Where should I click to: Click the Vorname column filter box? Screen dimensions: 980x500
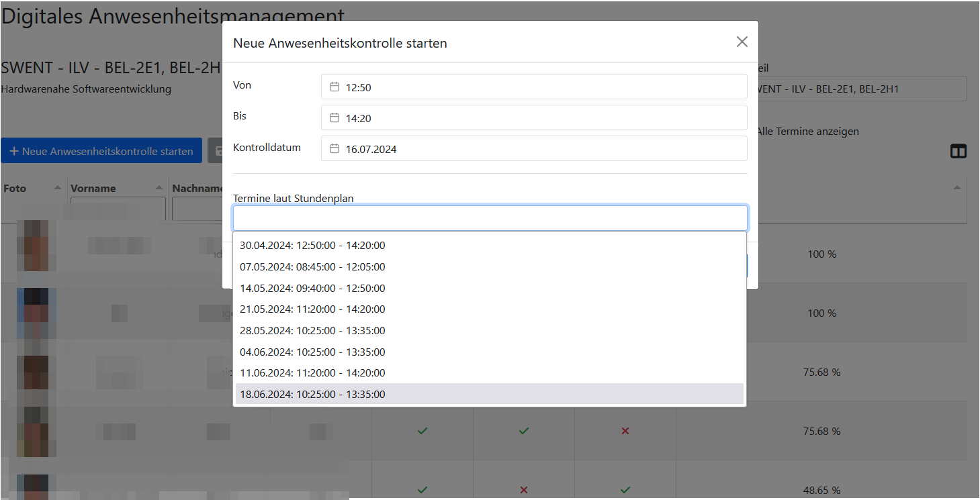coord(118,207)
